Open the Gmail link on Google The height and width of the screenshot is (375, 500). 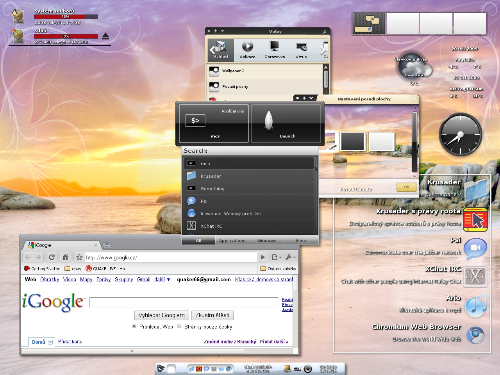[143, 279]
